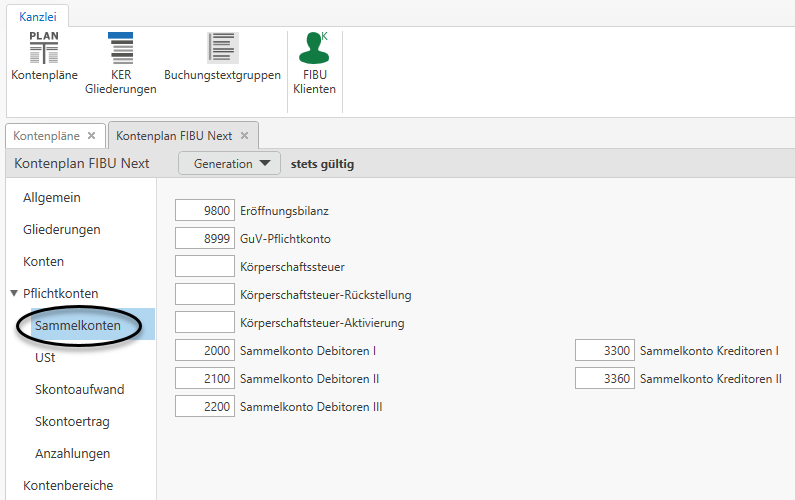Select the Kanzlei ribbon tab
This screenshot has width=795, height=500.
(x=38, y=16)
